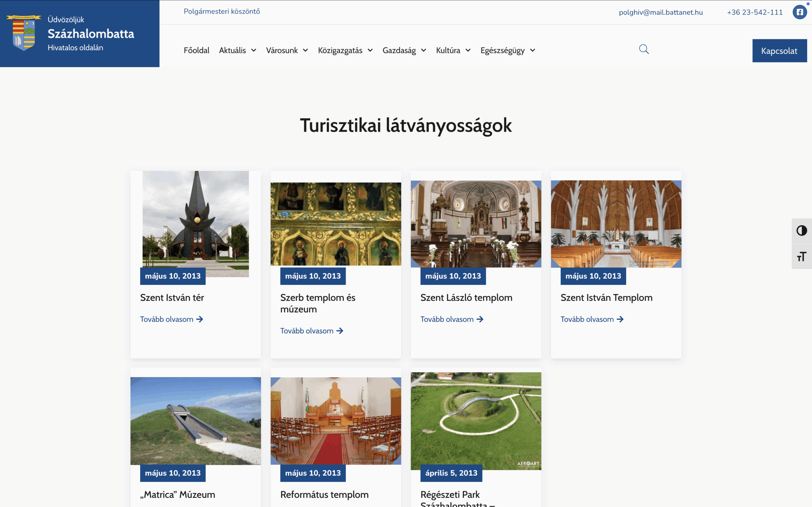Click arrow beside Szerb templom Tovább olvasom
Screen dimensions: 812x507
click(340, 331)
